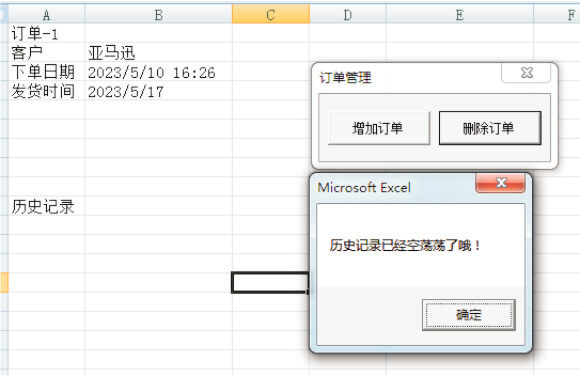Viewport: 580px width, 376px height.
Task: Select column D header
Action: 348,15
